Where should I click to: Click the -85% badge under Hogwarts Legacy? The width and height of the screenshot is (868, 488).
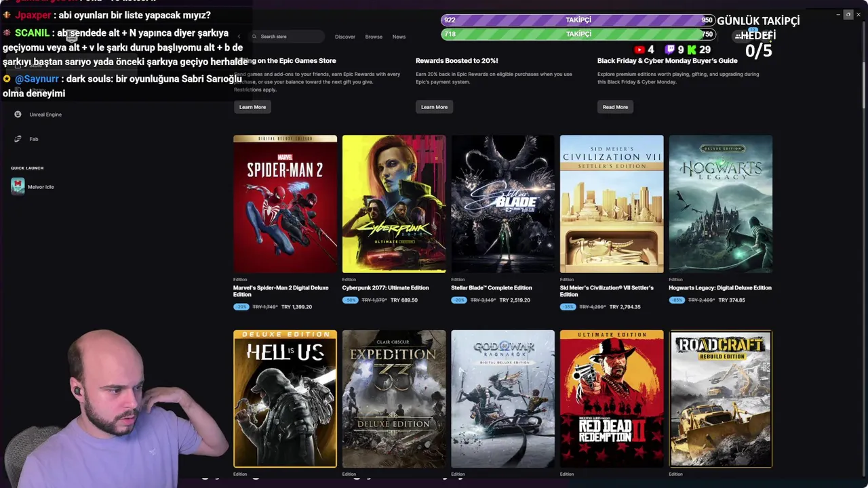click(677, 300)
